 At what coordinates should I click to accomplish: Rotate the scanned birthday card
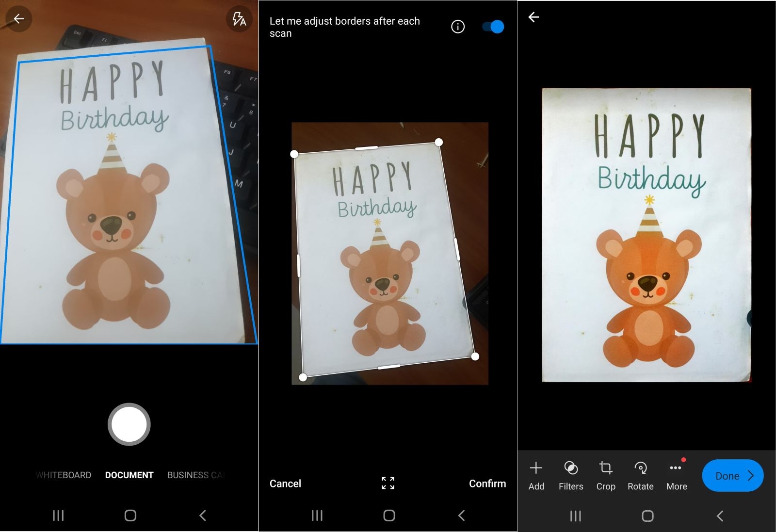tap(640, 476)
